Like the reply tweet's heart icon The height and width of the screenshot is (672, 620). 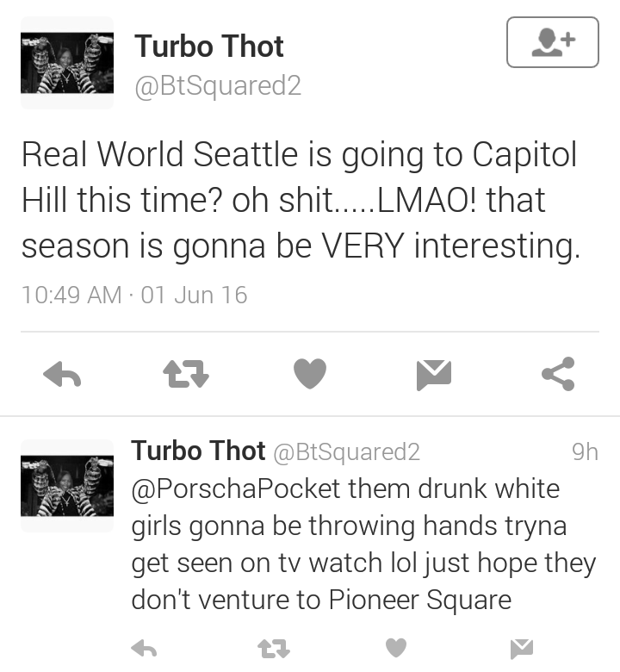tap(396, 648)
